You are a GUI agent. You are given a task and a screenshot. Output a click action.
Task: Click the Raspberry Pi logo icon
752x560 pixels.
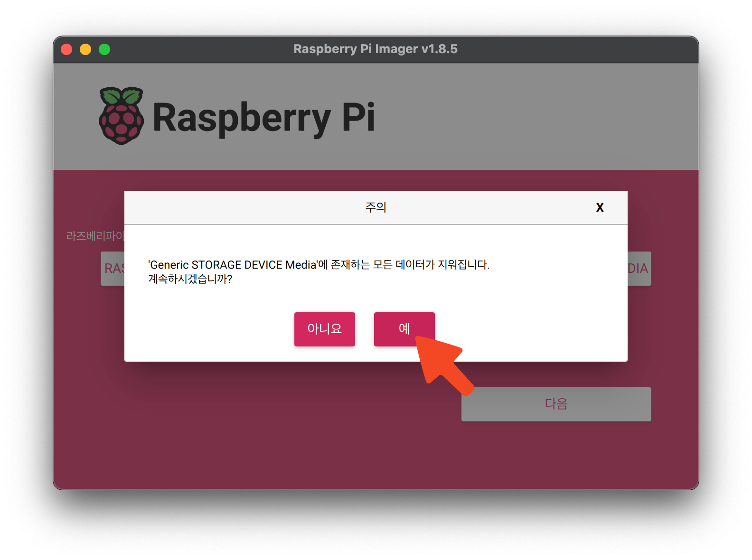click(122, 116)
